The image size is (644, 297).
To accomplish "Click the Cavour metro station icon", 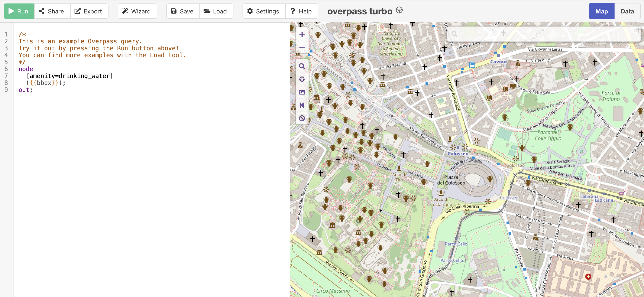I will pos(472,65).
